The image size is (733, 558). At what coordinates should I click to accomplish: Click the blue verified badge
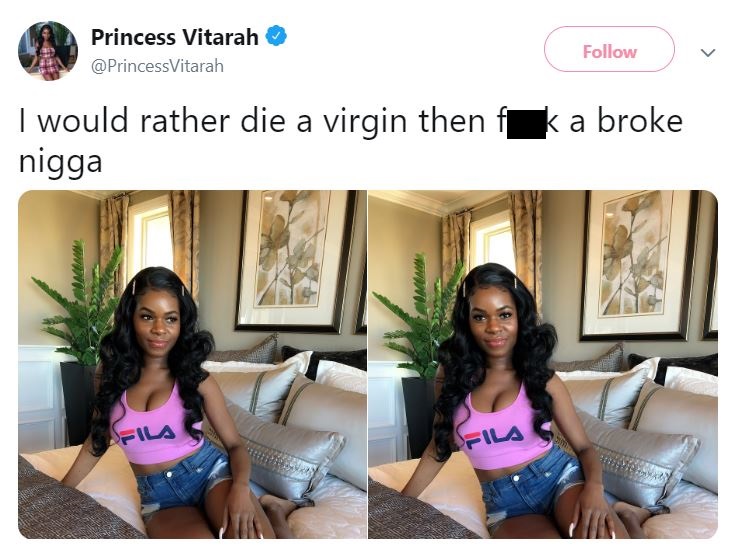pos(276,36)
